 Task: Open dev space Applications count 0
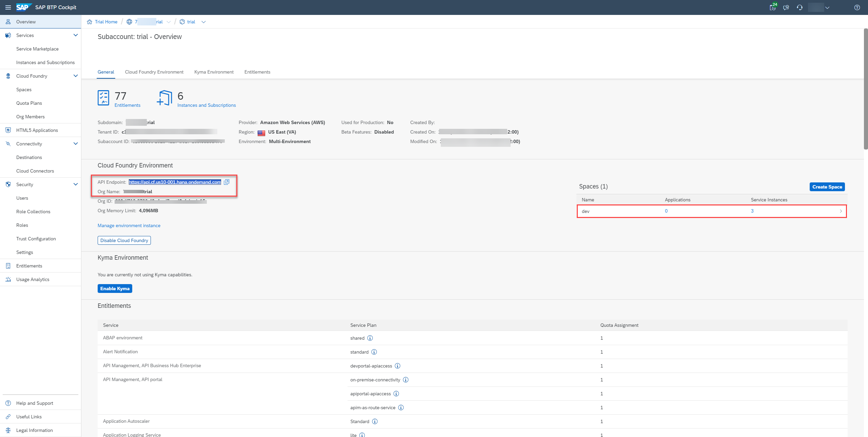(666, 211)
